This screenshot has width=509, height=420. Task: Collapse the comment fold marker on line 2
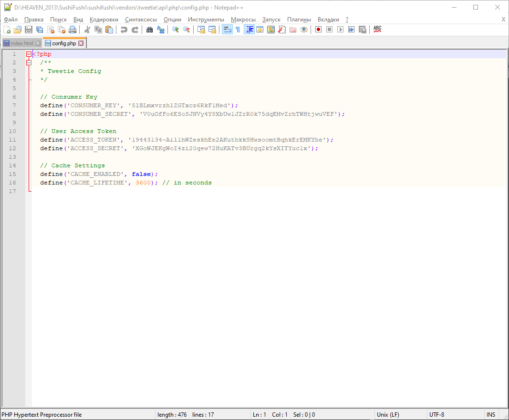(x=29, y=62)
